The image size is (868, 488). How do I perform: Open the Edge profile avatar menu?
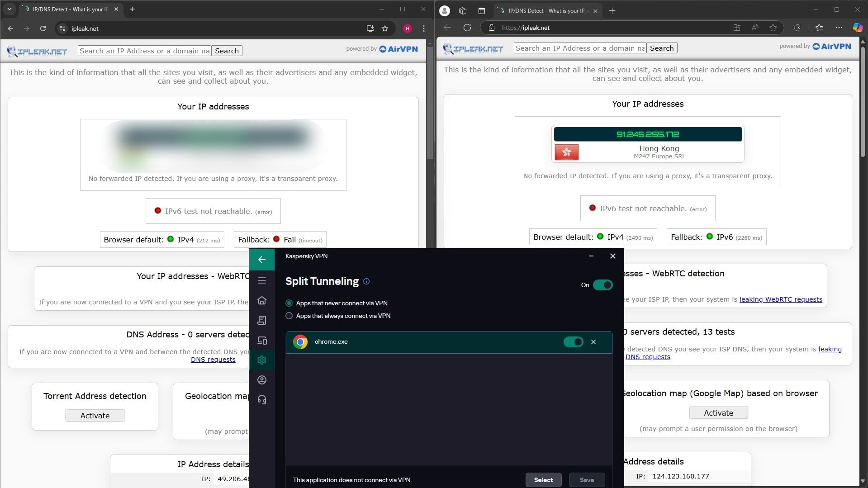point(444,10)
